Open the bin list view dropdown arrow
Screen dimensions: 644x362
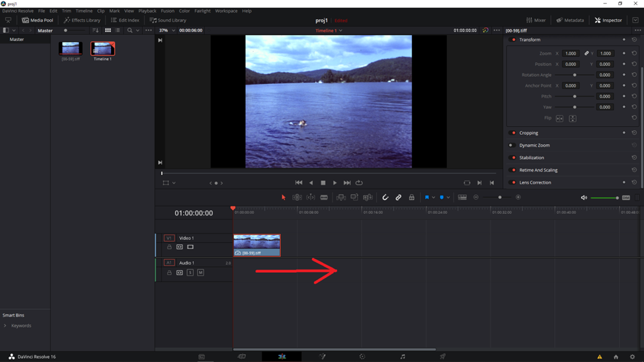click(14, 30)
